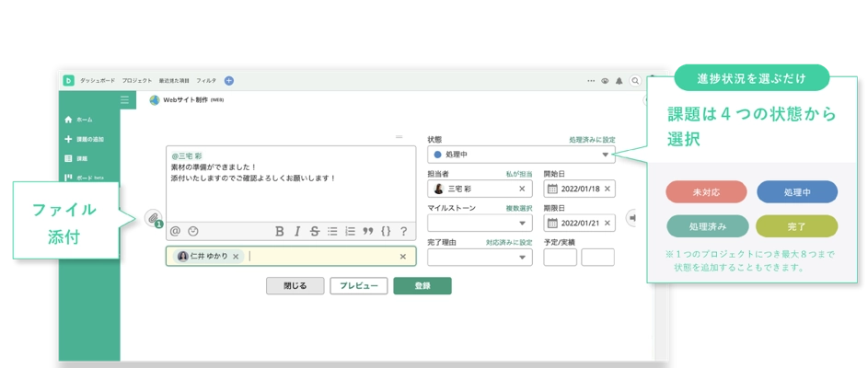Click the Webサイト制作 project name

[185, 100]
